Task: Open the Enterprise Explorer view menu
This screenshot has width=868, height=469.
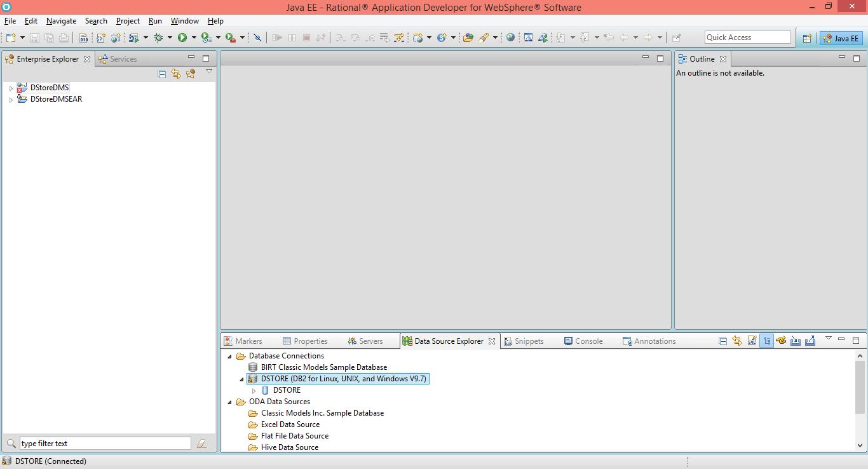Action: [x=208, y=72]
